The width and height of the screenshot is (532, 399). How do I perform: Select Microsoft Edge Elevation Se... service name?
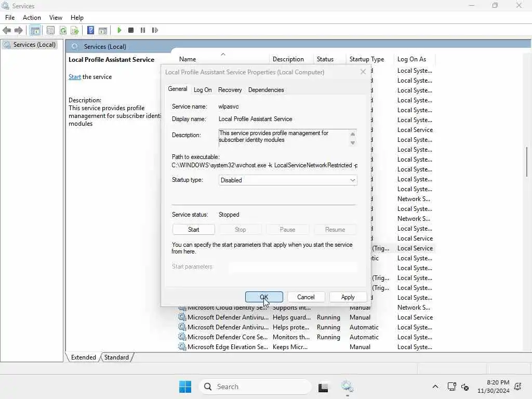tap(228, 347)
